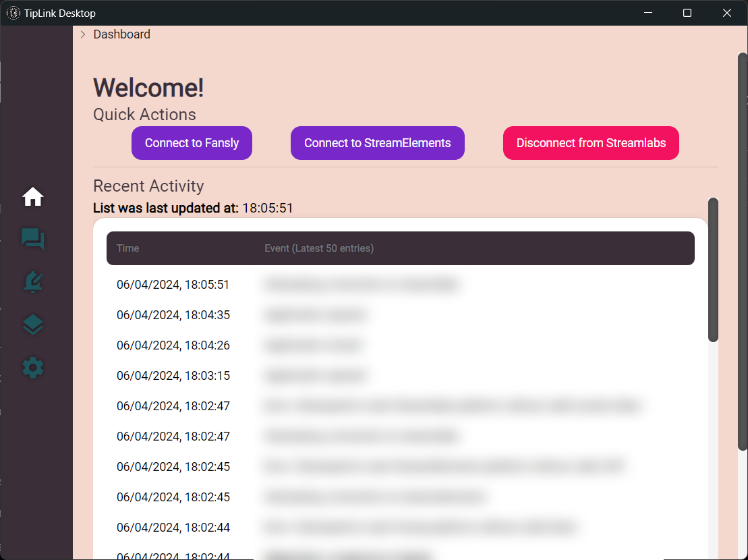This screenshot has height=560, width=748.
Task: Click the last updated time 18:05:51
Action: click(268, 208)
